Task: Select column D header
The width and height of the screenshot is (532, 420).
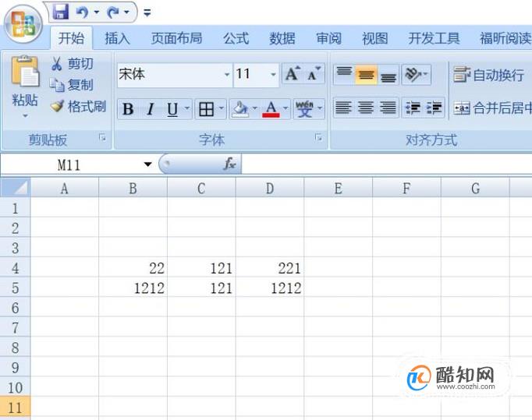Action: (x=270, y=188)
